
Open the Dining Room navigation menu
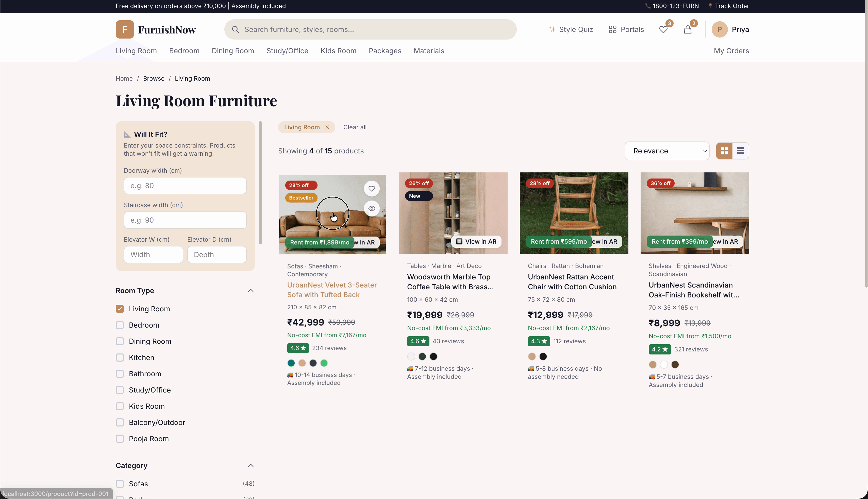[x=233, y=51]
